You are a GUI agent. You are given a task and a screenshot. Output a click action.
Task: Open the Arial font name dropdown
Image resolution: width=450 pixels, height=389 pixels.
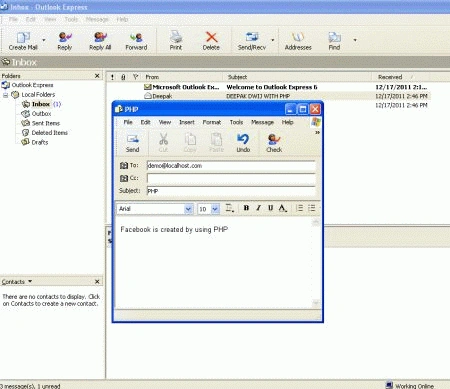pyautogui.click(x=188, y=209)
